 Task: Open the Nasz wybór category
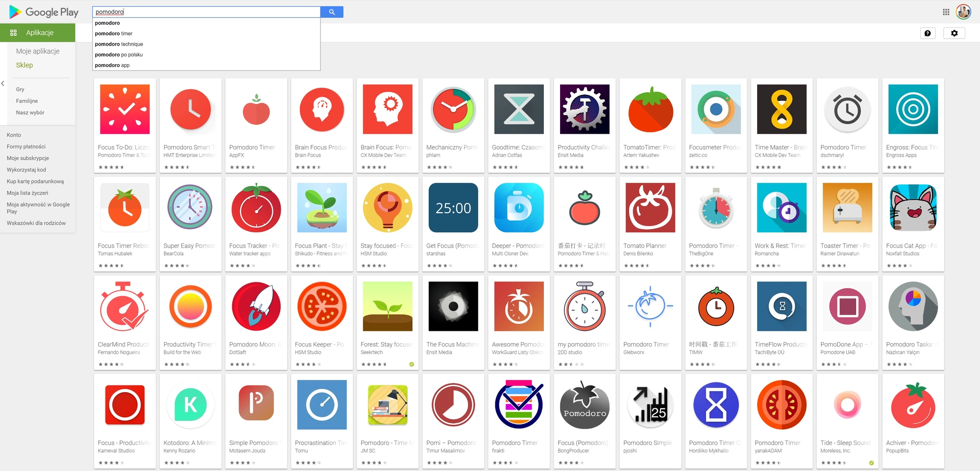(x=30, y=113)
